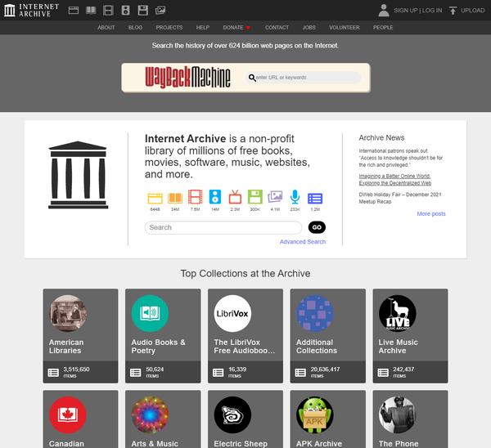Click the user avatar icon
The image size is (491, 448).
pyautogui.click(x=384, y=11)
